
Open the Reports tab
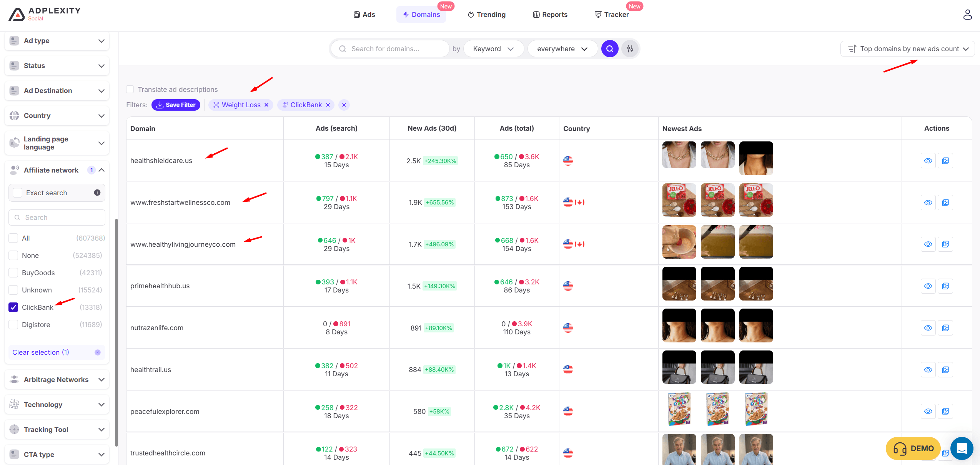pos(550,15)
